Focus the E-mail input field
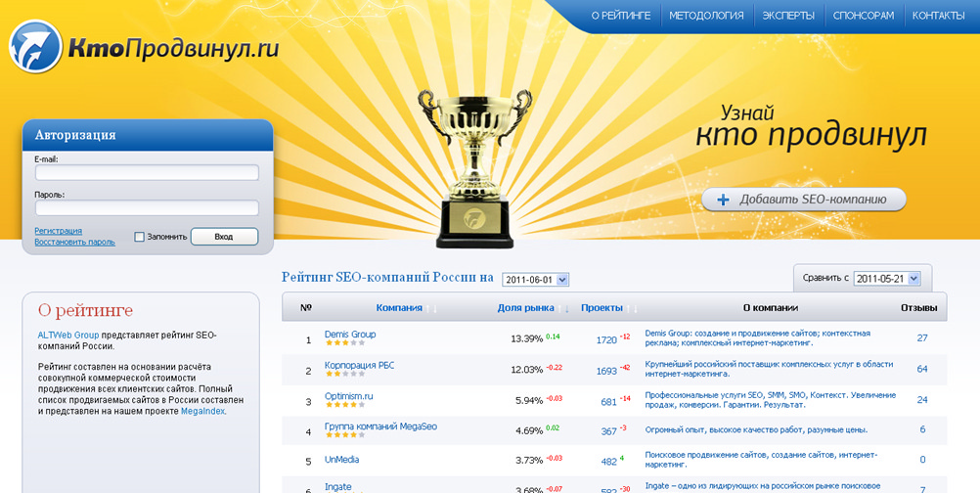 [147, 172]
